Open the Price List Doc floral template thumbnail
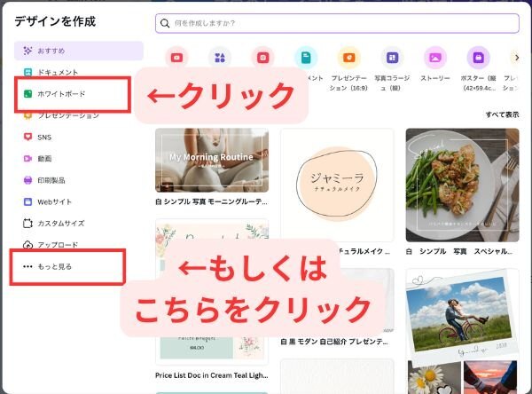532x394 pixels. point(212,292)
